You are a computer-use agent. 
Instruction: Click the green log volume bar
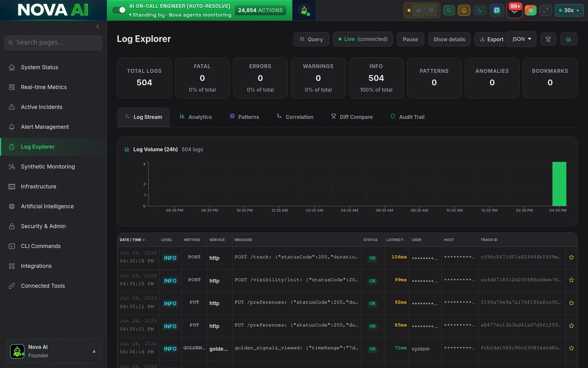[x=559, y=184]
